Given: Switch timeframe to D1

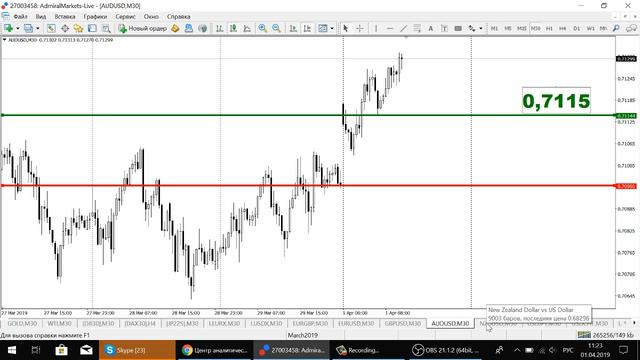Looking at the screenshot, I should click(577, 28).
